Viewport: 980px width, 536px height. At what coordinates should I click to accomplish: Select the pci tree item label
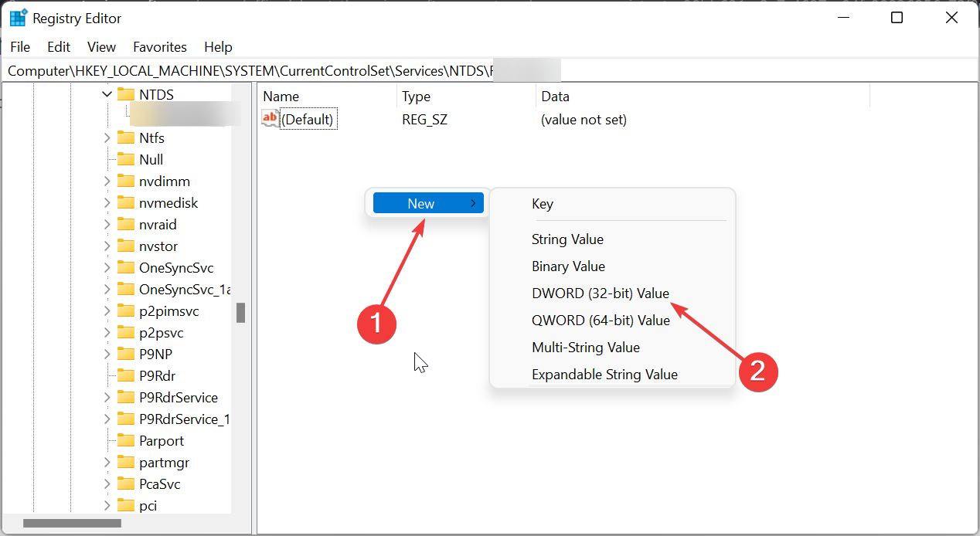(148, 505)
